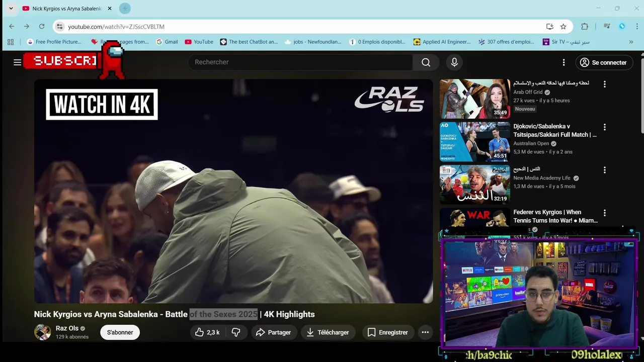View site information icon in address bar

coord(59,27)
